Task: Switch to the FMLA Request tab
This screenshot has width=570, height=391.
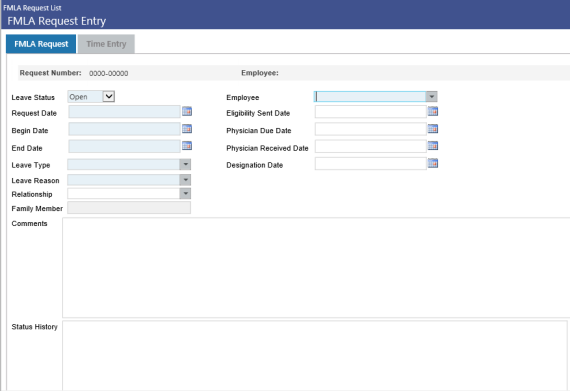Action: point(41,44)
